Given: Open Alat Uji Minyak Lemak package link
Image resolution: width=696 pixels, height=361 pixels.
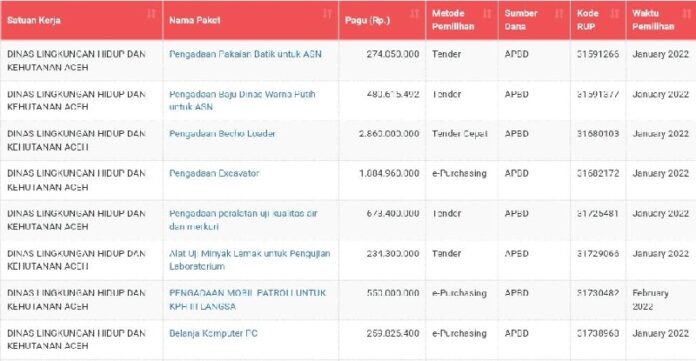Looking at the screenshot, I should (x=249, y=260).
